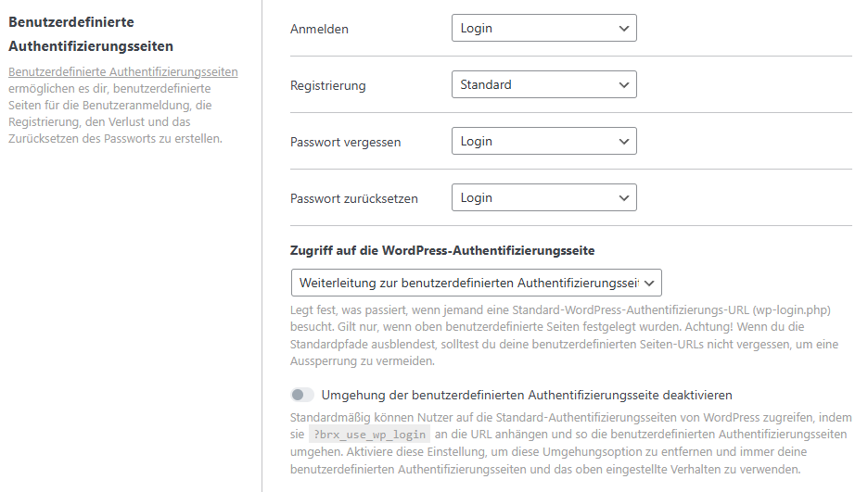Click the toggle label text starting with Umgehung

tap(527, 395)
